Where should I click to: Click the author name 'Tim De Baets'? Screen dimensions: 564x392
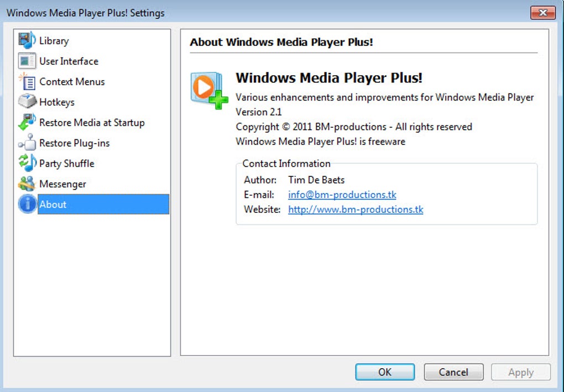coord(316,180)
